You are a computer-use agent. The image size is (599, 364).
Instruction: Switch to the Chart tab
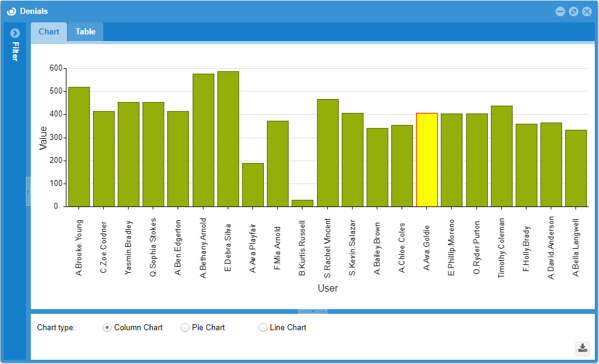tap(49, 32)
